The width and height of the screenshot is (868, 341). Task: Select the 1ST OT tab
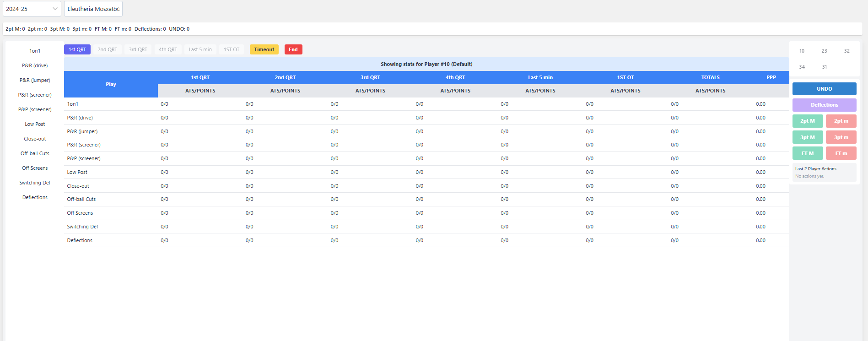pyautogui.click(x=232, y=49)
